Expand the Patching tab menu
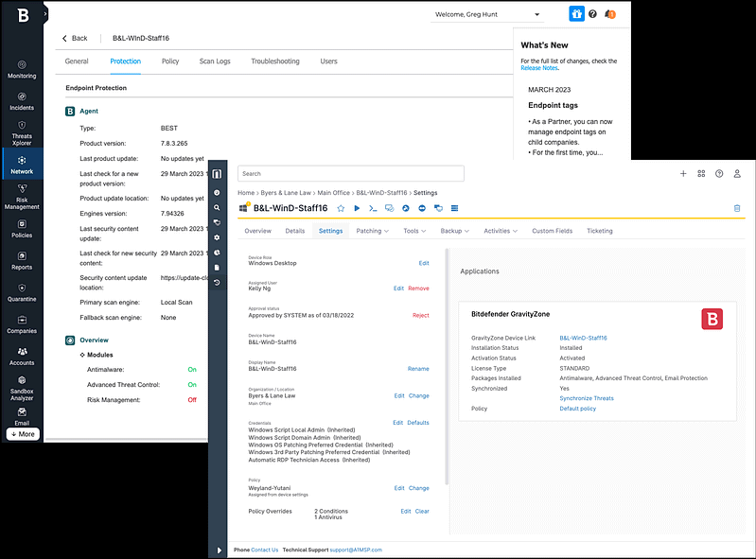Screen dimensions: 756x559 pos(372,231)
